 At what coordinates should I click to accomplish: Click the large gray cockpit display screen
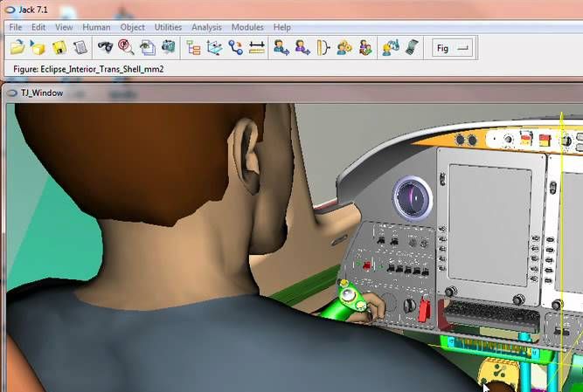point(489,225)
